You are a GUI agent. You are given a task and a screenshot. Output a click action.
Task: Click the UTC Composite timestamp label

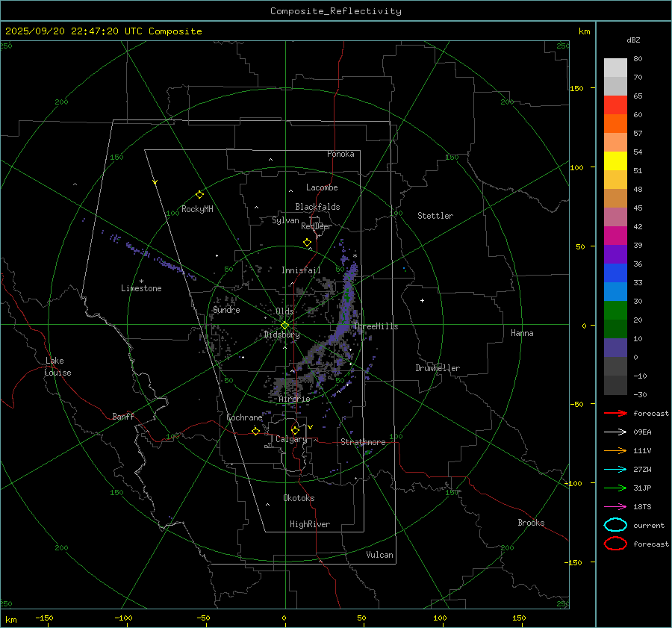[103, 31]
